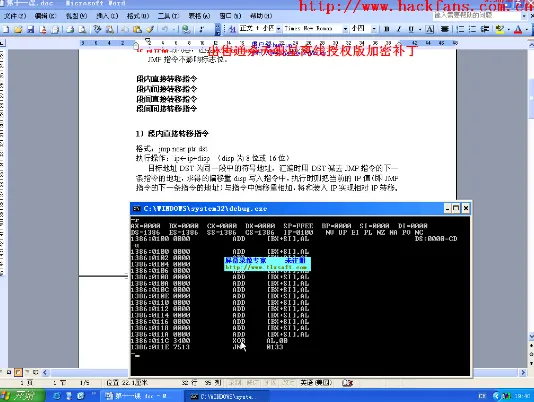
Task: Toggle italic formatting
Action: (x=399, y=29)
